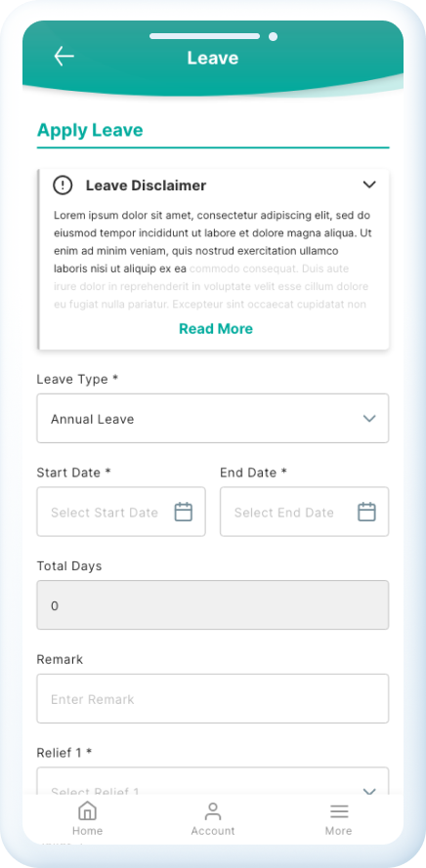
Task: Open the Start Date calendar icon
Action: pos(184,512)
